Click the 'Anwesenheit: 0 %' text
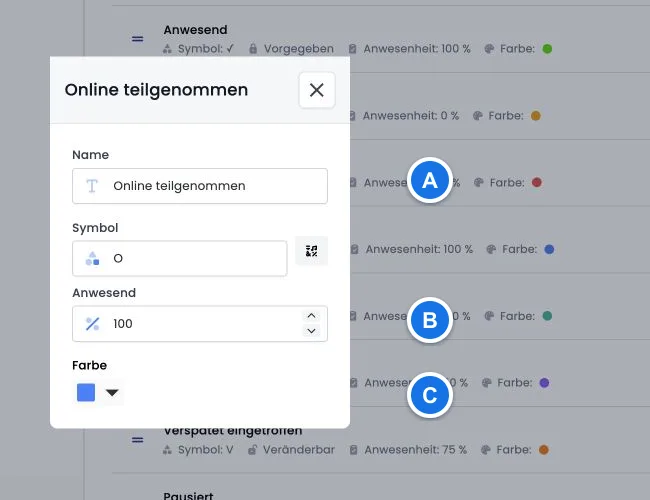 (x=410, y=116)
